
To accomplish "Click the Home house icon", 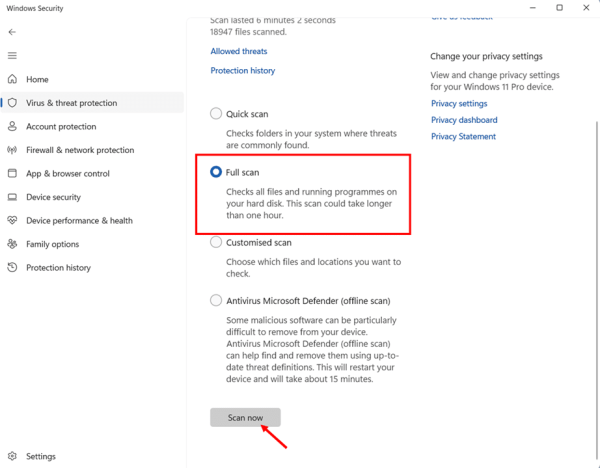I will coord(12,79).
